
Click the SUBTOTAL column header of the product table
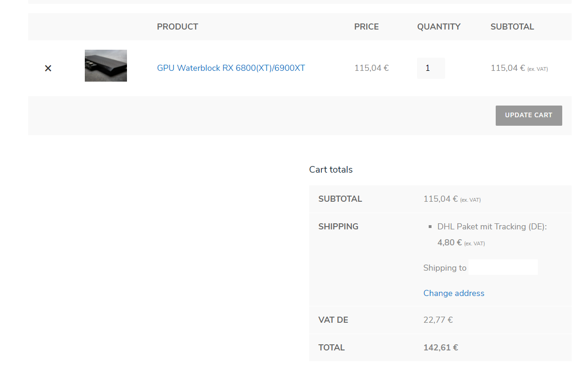(x=512, y=27)
